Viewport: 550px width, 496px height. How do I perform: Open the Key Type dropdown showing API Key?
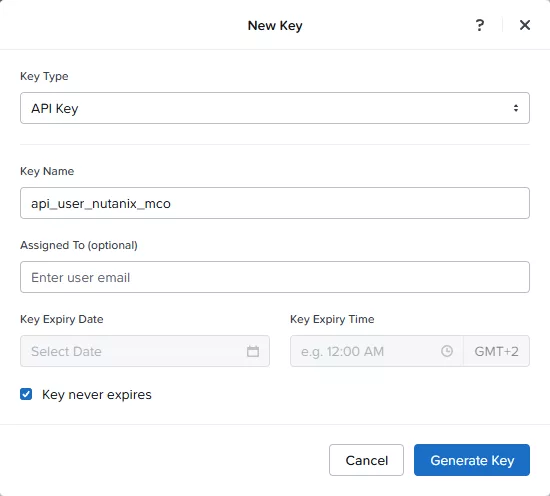pos(275,108)
